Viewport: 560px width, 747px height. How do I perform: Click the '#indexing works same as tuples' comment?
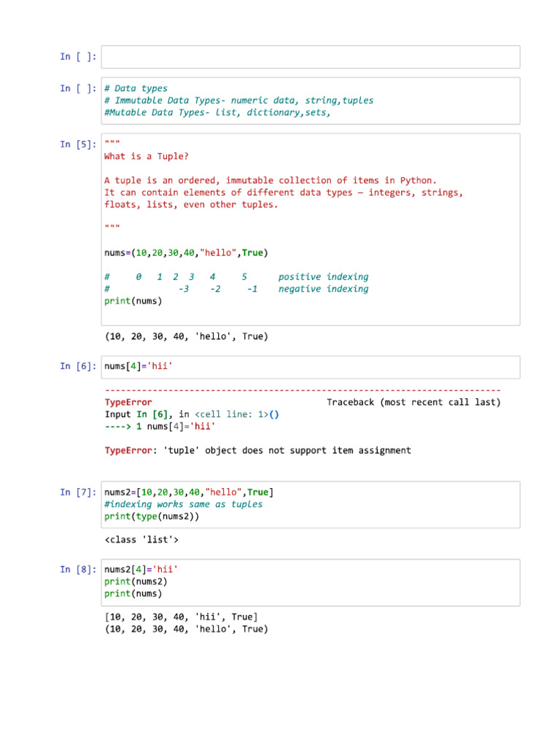(183, 504)
